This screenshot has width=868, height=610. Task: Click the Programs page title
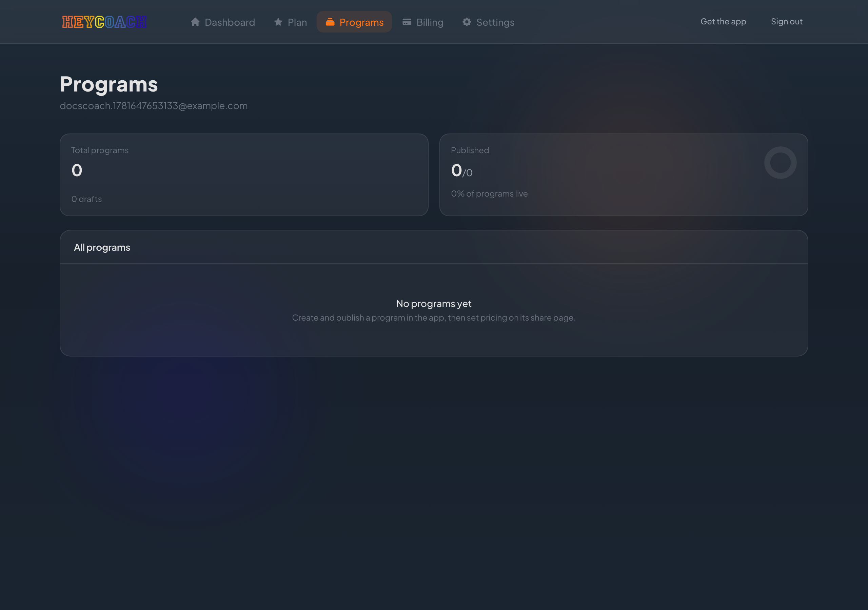coord(109,84)
